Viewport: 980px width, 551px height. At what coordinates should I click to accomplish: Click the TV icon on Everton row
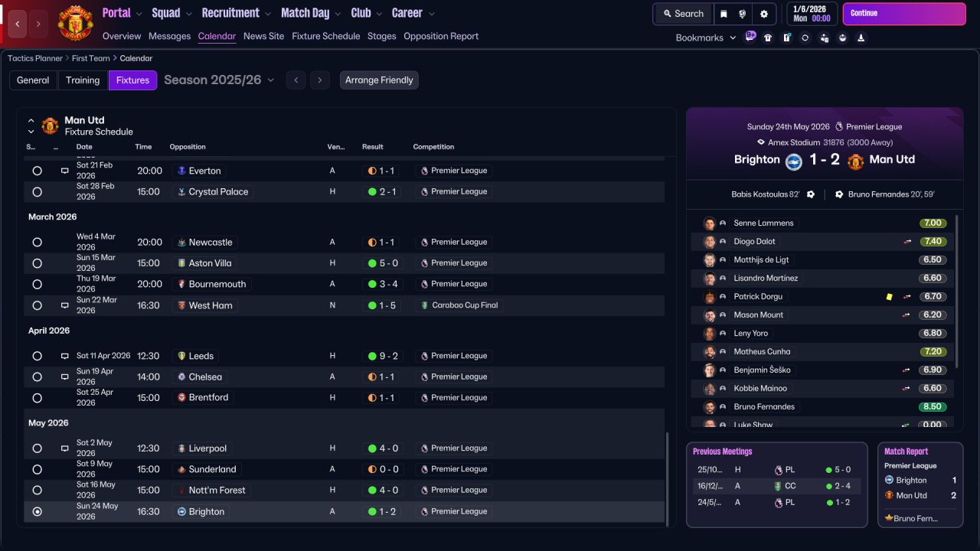(65, 171)
